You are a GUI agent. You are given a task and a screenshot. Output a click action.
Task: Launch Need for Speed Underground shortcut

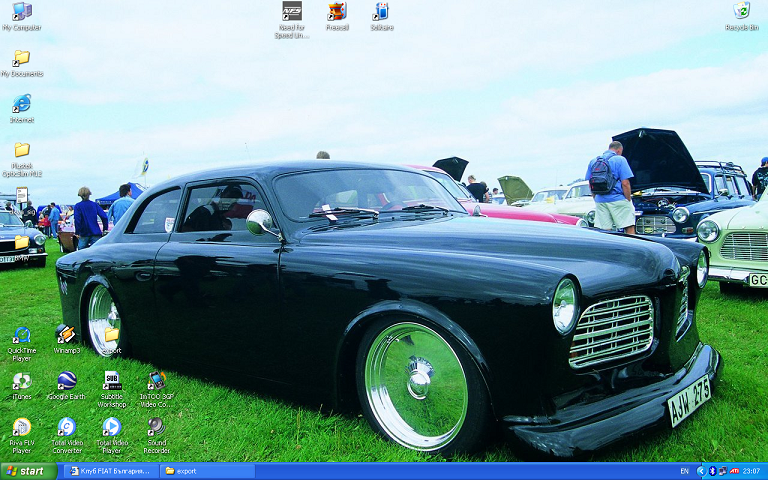291,12
